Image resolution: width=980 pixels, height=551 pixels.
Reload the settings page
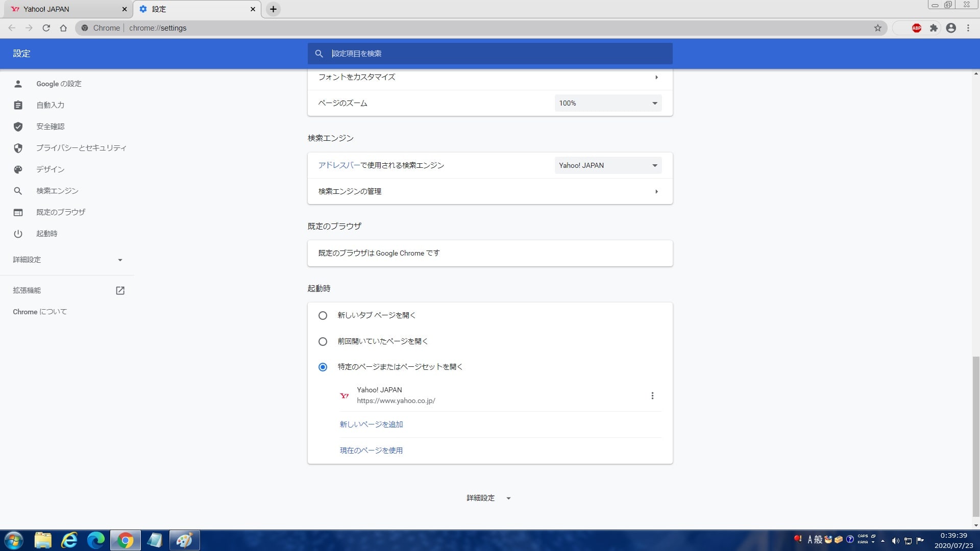pos(46,28)
